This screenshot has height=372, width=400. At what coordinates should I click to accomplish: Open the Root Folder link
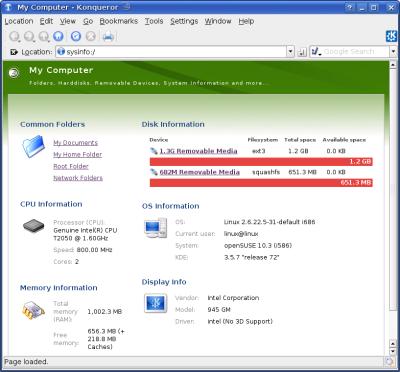click(71, 166)
